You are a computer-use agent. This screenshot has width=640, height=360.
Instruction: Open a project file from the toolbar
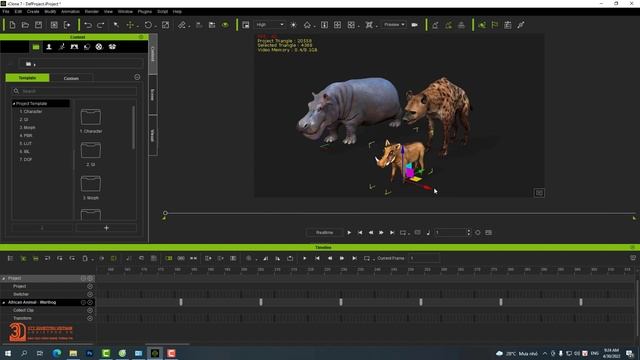tap(25, 25)
